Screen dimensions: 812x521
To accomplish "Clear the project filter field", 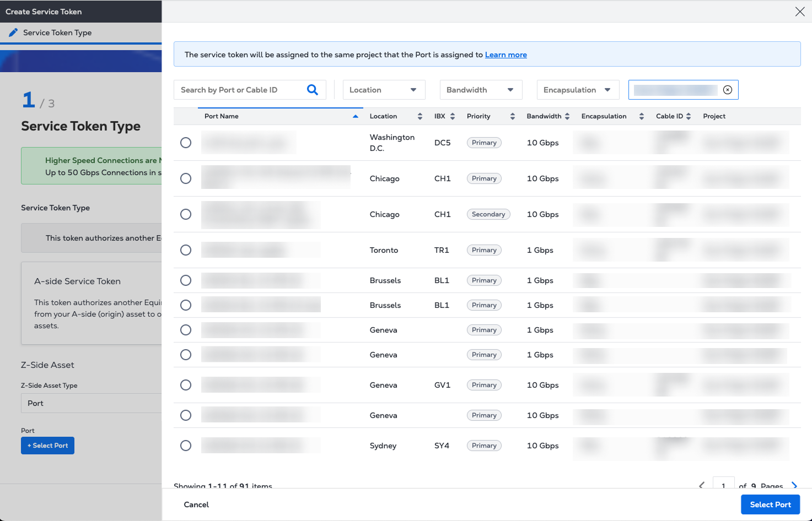I will (x=728, y=90).
